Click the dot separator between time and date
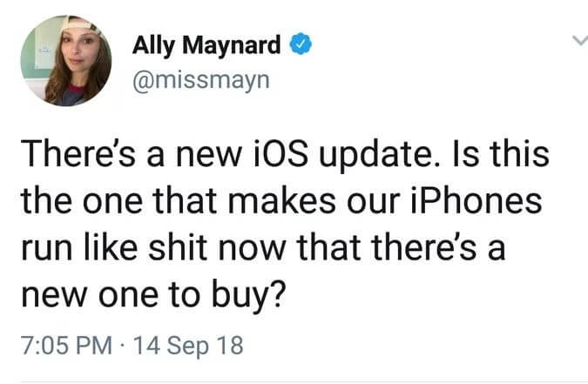The image size is (588, 384). (x=123, y=346)
